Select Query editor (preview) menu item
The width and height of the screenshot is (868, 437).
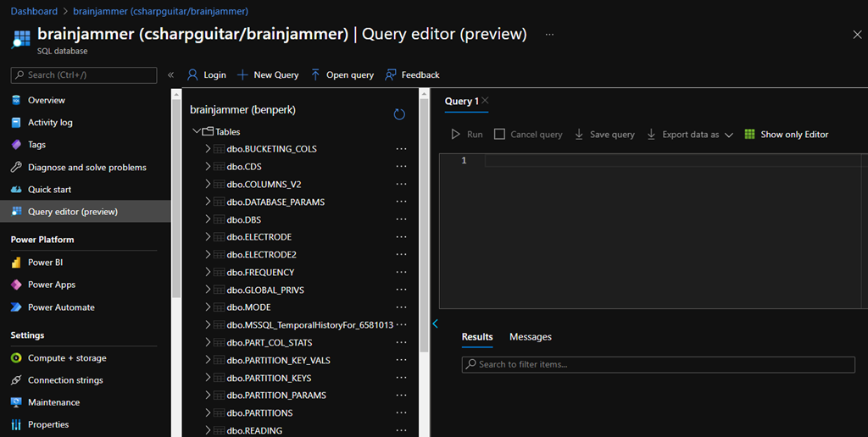coord(86,212)
